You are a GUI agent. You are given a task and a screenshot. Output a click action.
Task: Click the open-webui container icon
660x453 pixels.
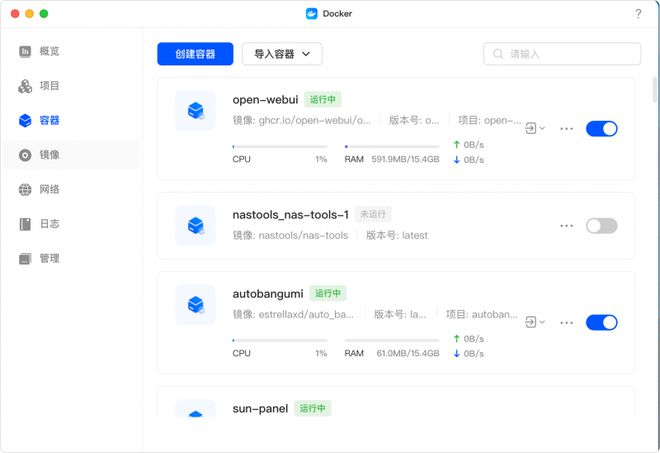pos(195,111)
